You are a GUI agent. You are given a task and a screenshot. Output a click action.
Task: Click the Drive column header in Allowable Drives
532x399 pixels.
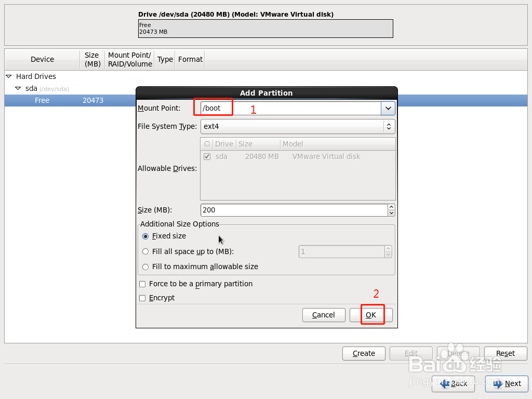224,144
